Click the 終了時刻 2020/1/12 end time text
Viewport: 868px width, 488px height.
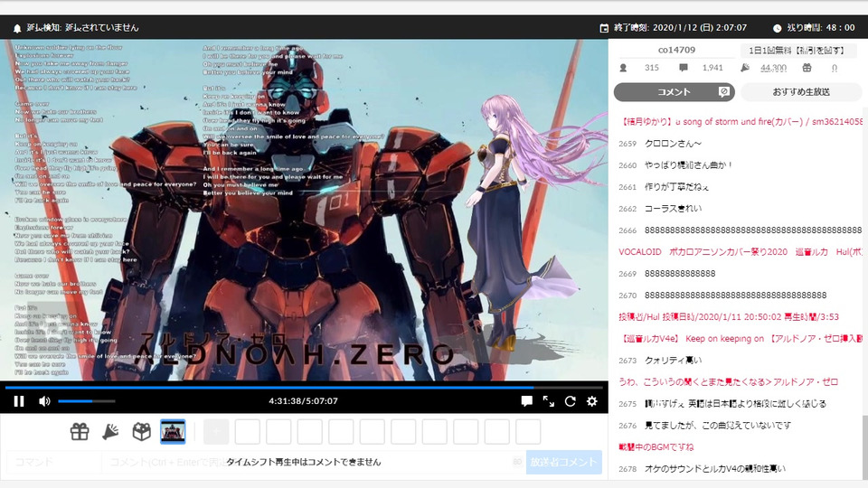680,28
